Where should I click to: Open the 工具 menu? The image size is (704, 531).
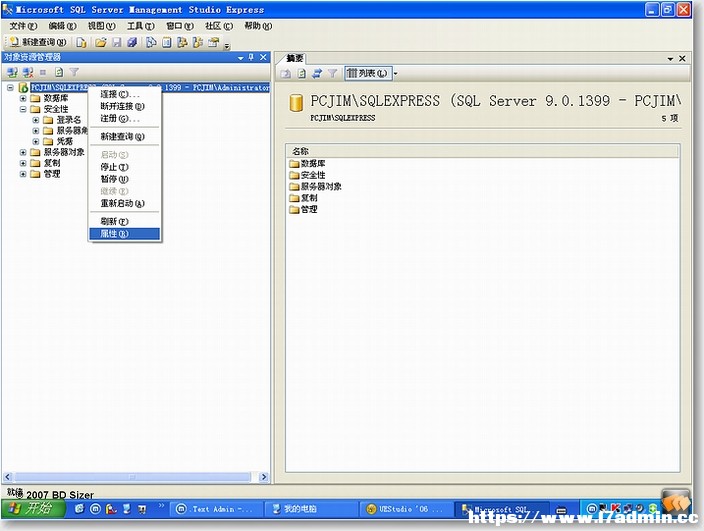[141, 26]
